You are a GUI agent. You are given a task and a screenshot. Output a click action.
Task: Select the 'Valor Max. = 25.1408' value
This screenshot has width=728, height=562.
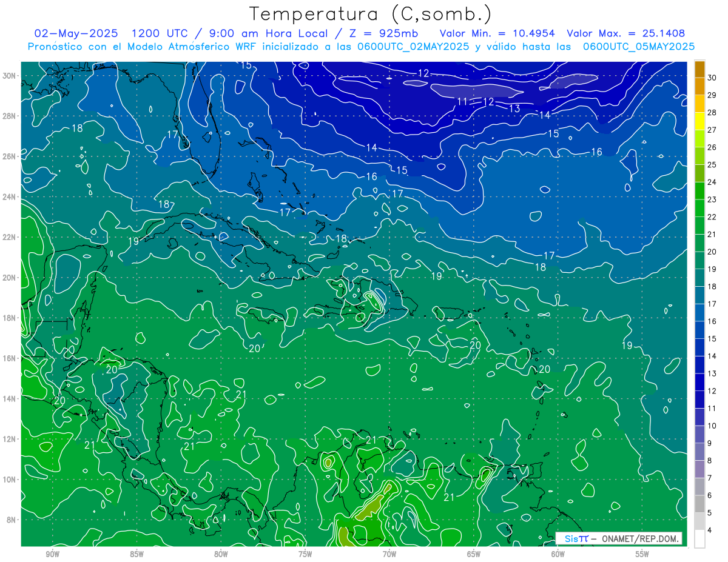tap(626, 33)
